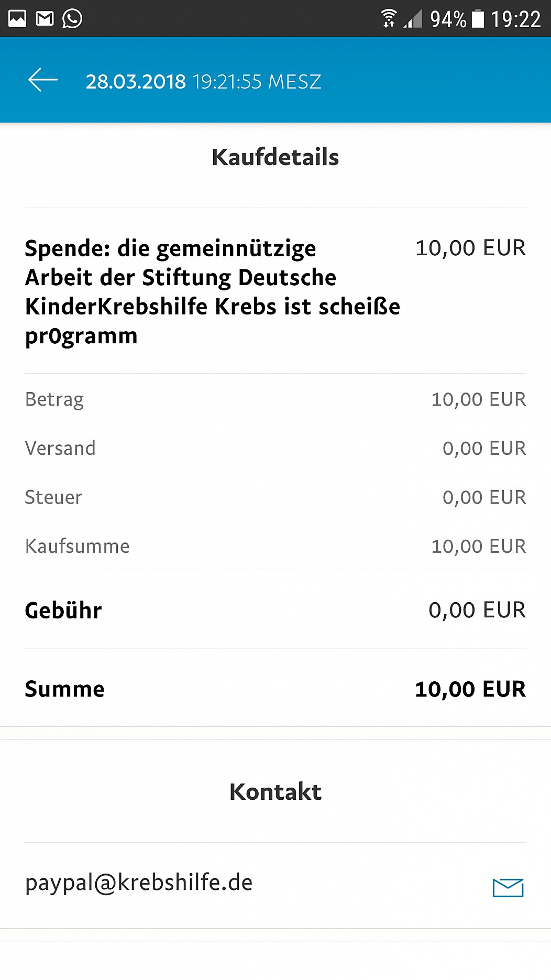Tap the Steuer row

275,497
